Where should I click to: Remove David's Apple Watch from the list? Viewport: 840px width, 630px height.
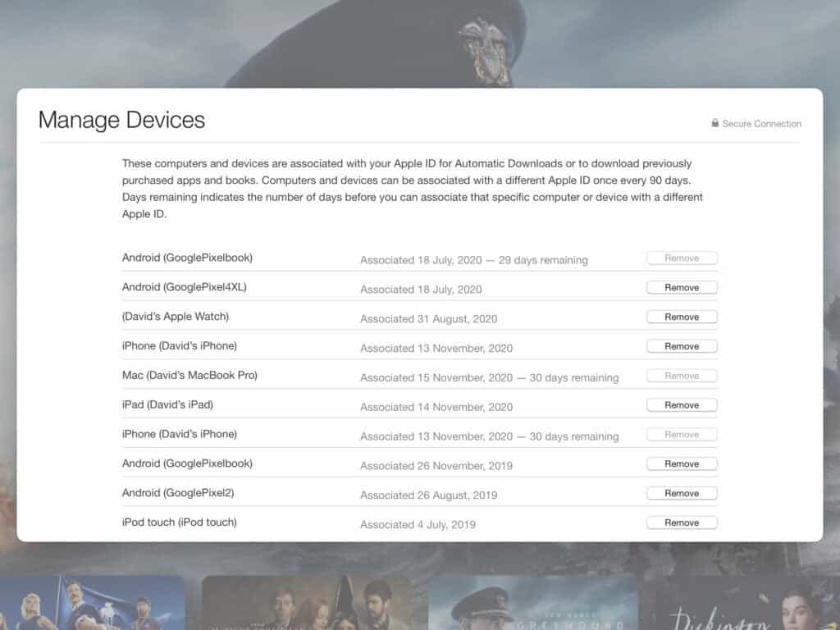pos(681,317)
